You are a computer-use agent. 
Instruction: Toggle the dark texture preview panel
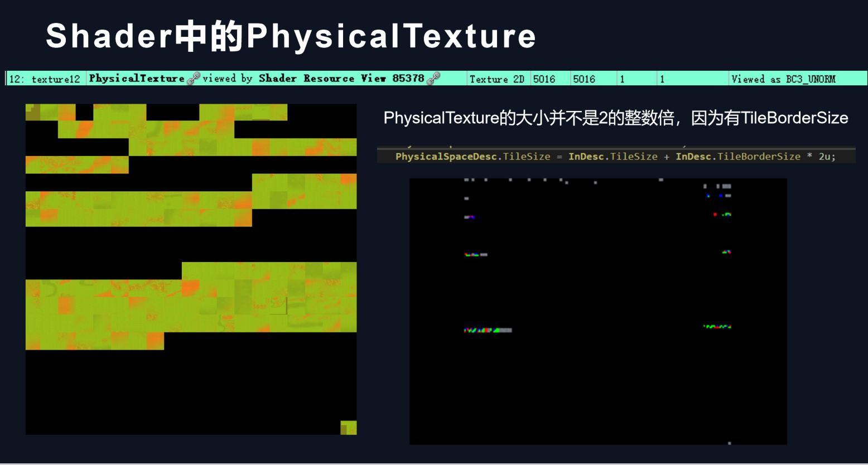pos(597,309)
